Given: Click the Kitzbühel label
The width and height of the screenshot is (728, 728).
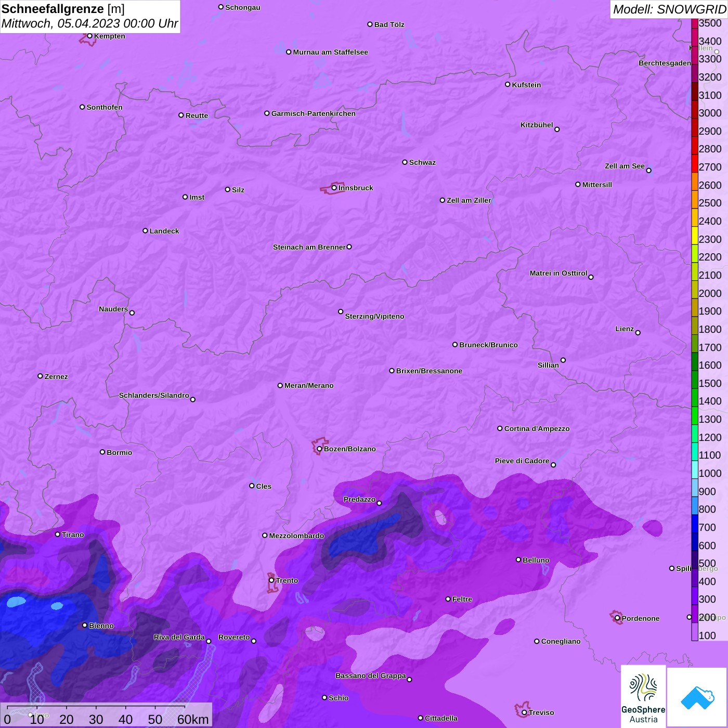Looking at the screenshot, I should pos(537,125).
